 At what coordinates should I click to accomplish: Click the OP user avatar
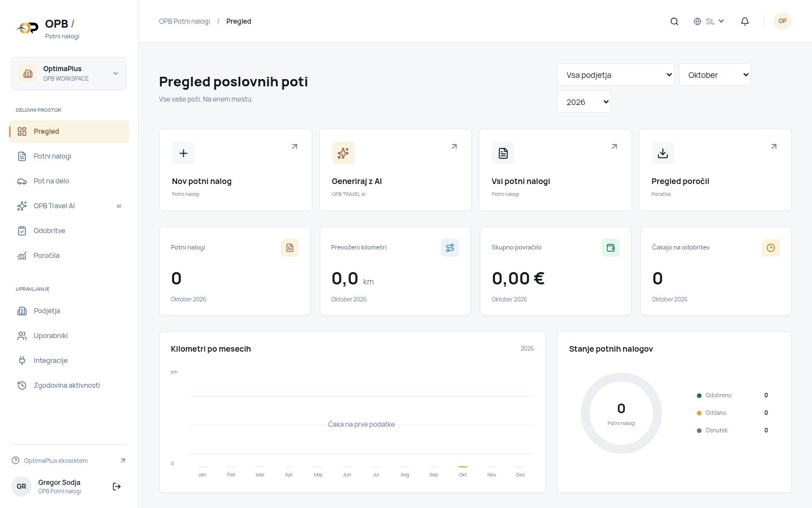click(x=782, y=21)
